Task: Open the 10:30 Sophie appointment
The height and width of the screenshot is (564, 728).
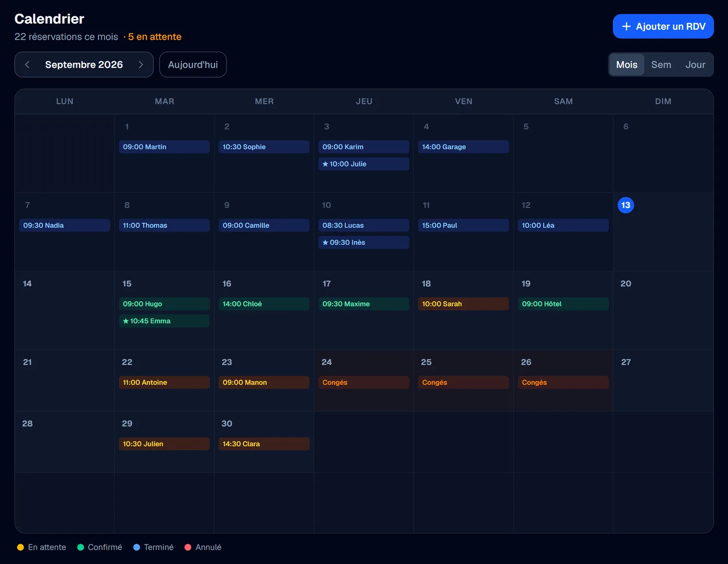Action: point(264,147)
